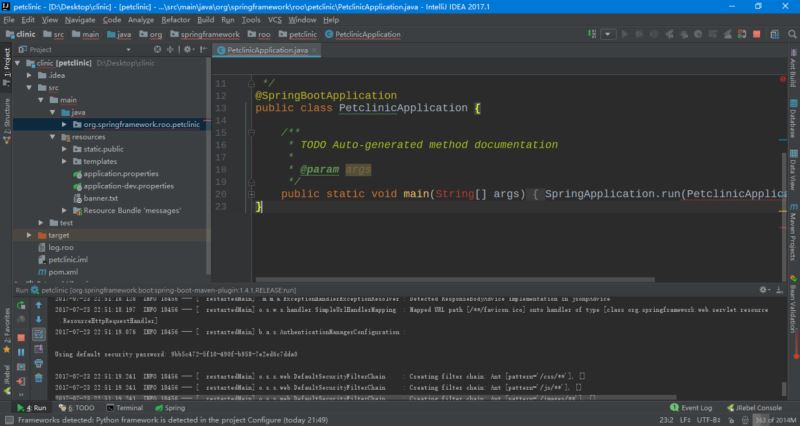Image resolution: width=800 pixels, height=426 pixels.
Task: Expand the templates folder
Action: pyautogui.click(x=64, y=161)
